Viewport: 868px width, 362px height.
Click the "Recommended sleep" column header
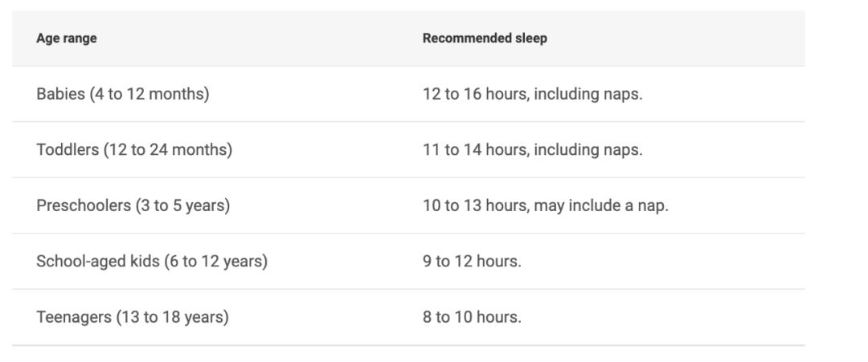[485, 39]
